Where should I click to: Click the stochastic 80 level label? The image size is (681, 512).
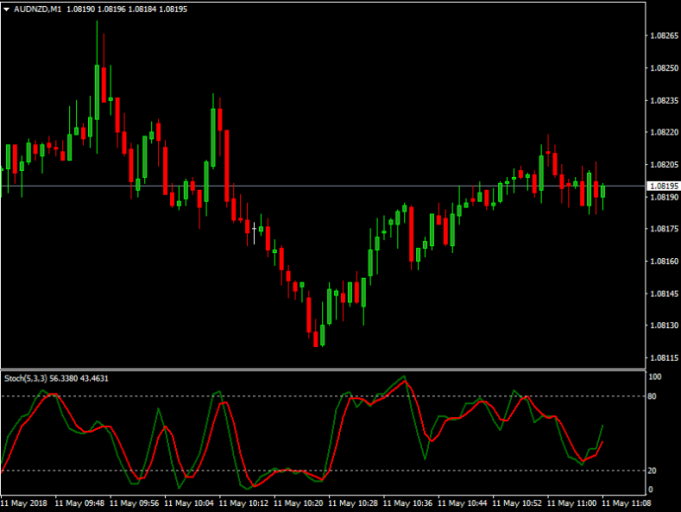pos(654,397)
